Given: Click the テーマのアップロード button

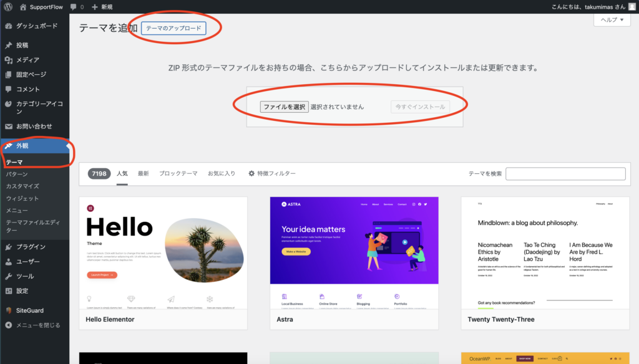Looking at the screenshot, I should (x=173, y=29).
